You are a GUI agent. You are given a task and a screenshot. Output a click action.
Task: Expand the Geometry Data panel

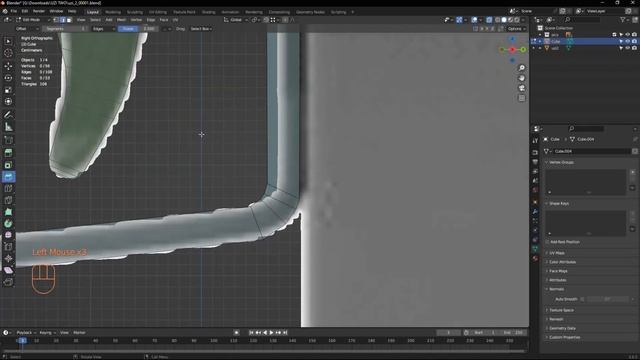coord(561,328)
